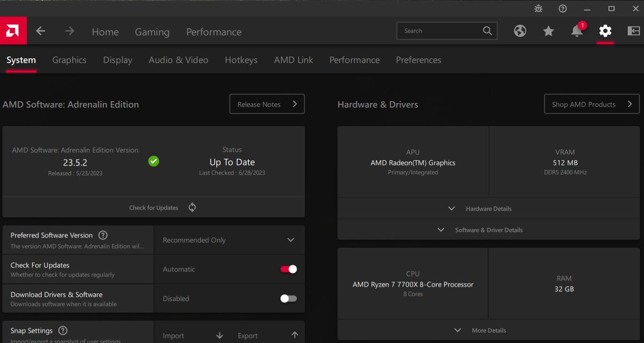Click the Hardware & Drivers heading
Image resolution: width=644 pixels, height=343 pixels.
378,105
